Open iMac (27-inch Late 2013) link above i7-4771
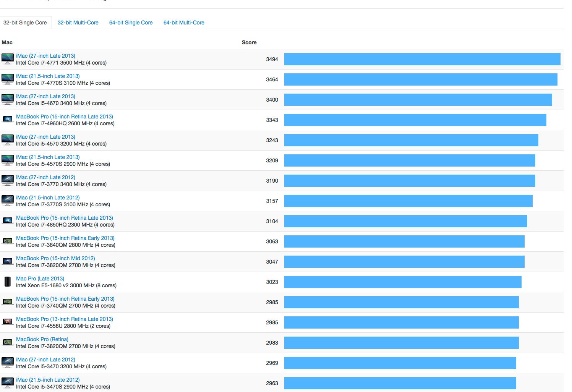The height and width of the screenshot is (392, 572). (45, 56)
